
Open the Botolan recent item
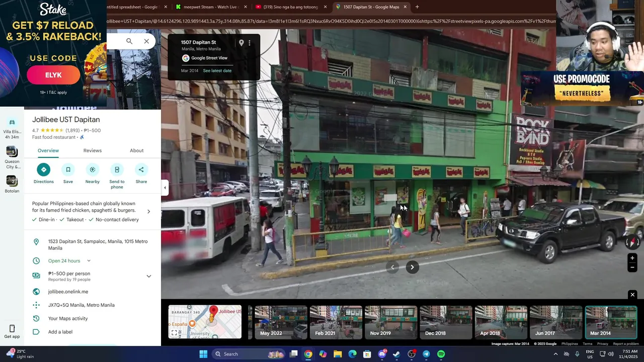[12, 184]
